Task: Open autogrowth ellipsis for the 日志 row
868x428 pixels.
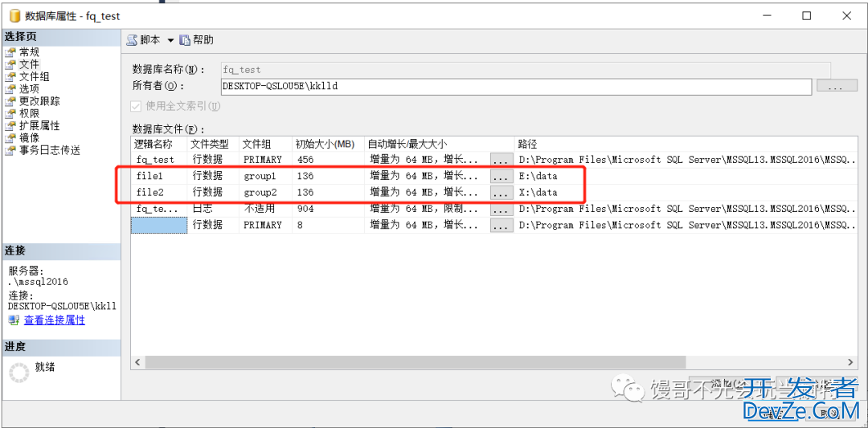Action: tap(501, 209)
